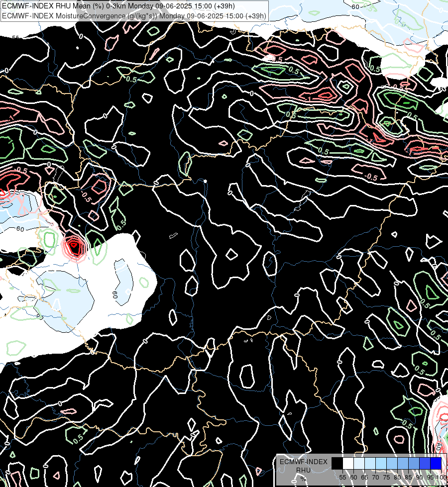This screenshot has width=448, height=487.
Task: Click the % unit label in the legend
Action: coord(303,479)
